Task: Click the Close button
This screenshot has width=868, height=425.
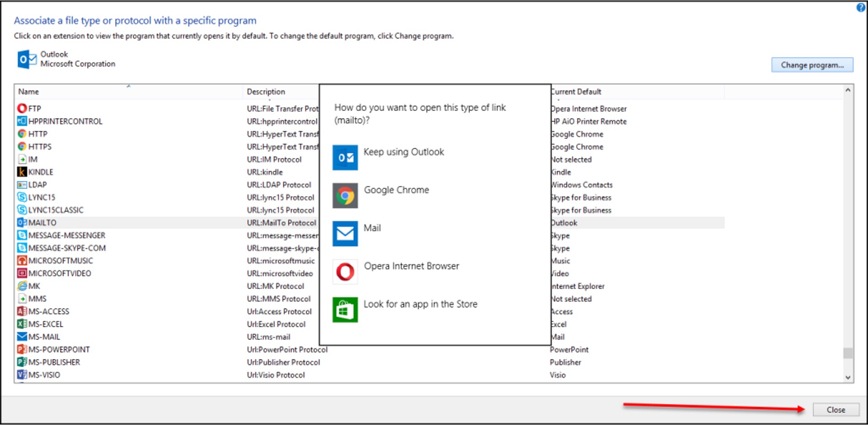Action: click(835, 410)
